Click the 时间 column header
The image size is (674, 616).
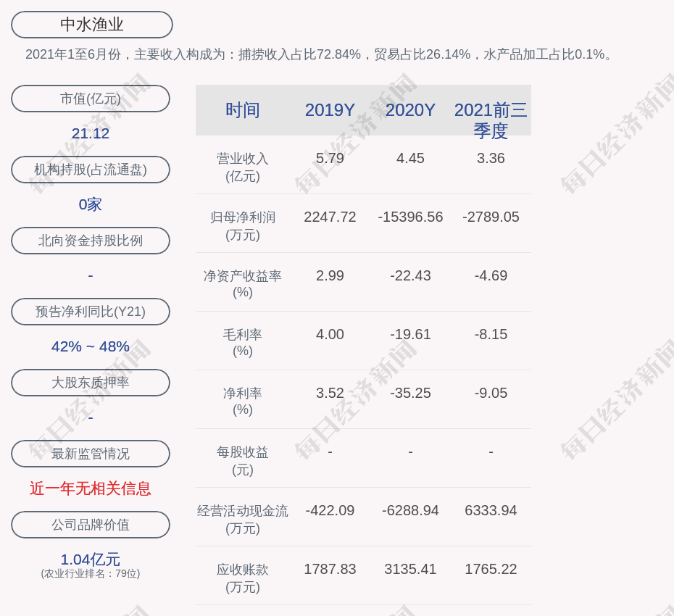click(x=243, y=110)
